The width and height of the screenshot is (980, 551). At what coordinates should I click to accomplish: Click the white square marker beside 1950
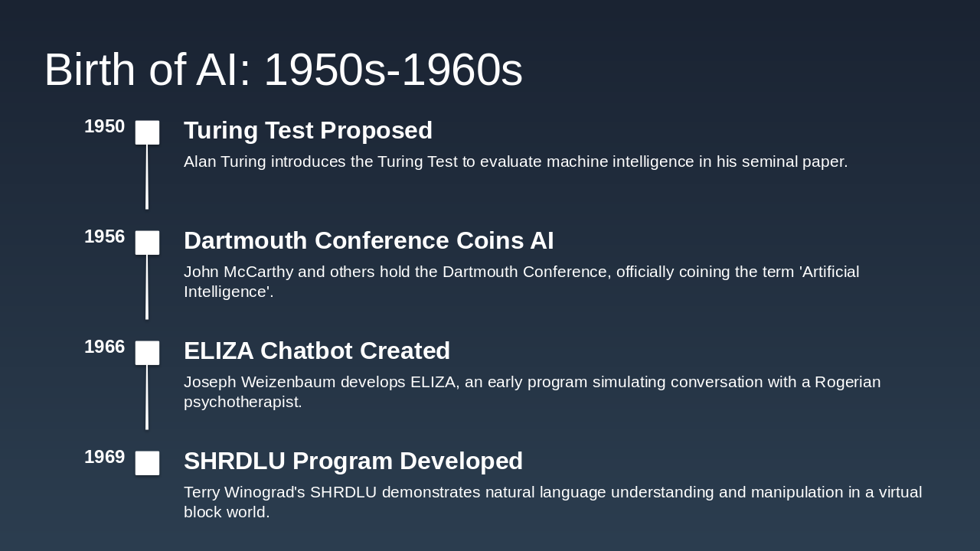click(x=148, y=132)
